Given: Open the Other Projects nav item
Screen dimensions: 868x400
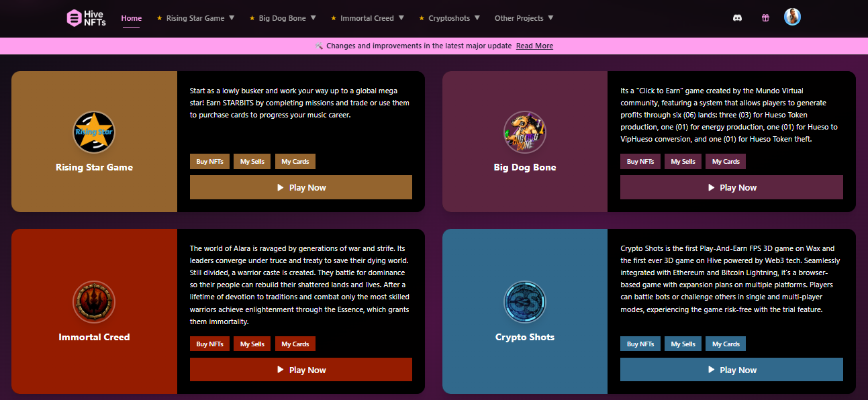Looking at the screenshot, I should tap(519, 18).
